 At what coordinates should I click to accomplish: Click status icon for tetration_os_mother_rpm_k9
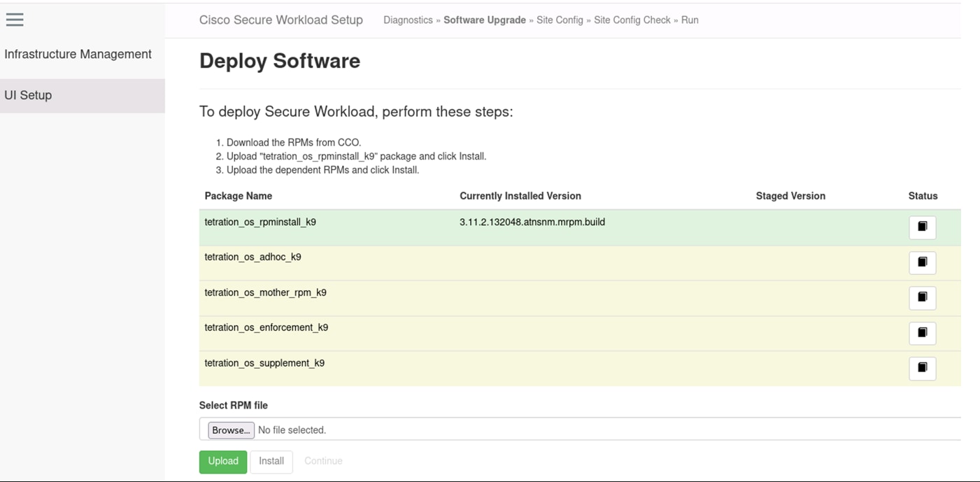pos(922,298)
